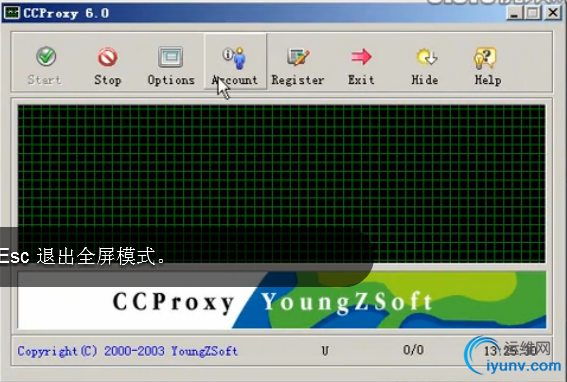Click the clock in the status bar

point(510,350)
